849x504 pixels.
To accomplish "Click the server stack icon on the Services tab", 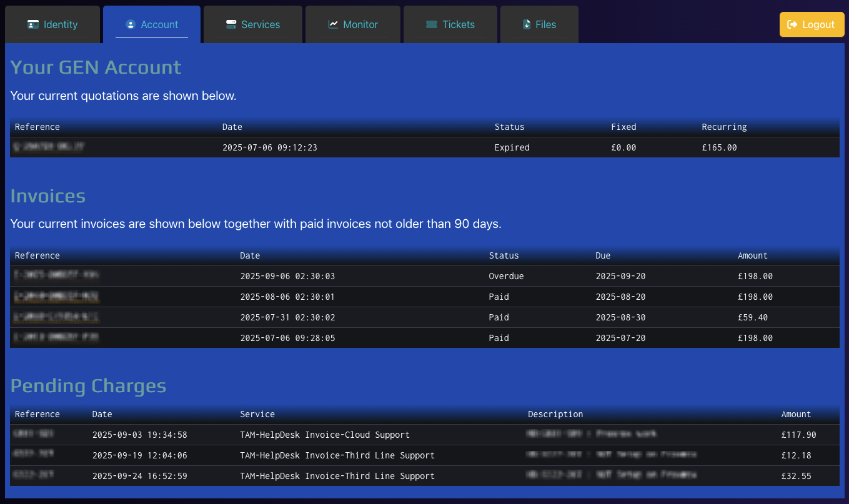I will pos(231,24).
